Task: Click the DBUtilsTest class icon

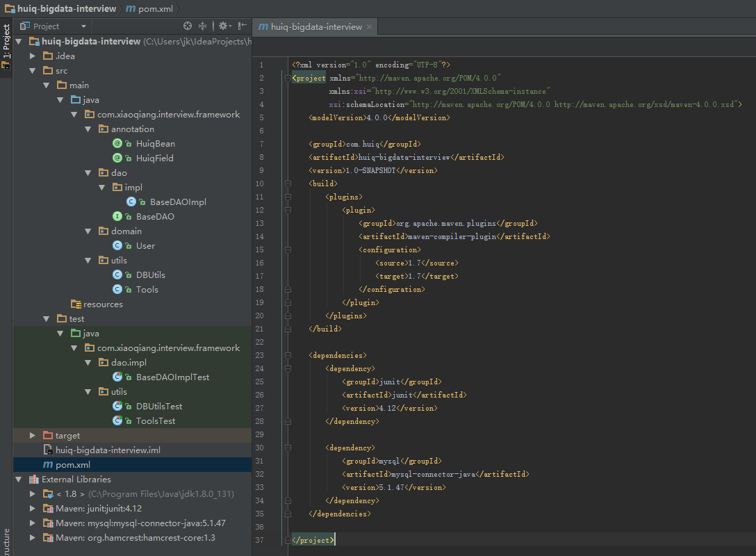Action: [117, 406]
